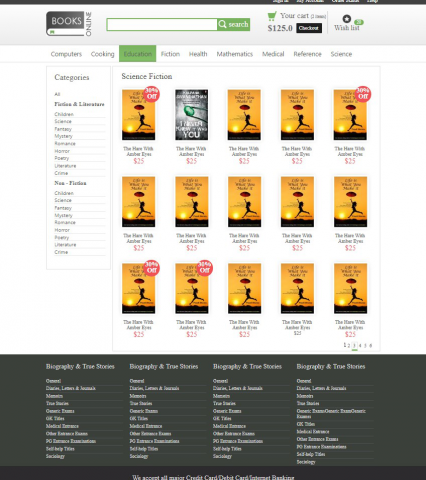Screen dimensions: 426x480
Task: Open the Your cart link
Action: tap(294, 16)
